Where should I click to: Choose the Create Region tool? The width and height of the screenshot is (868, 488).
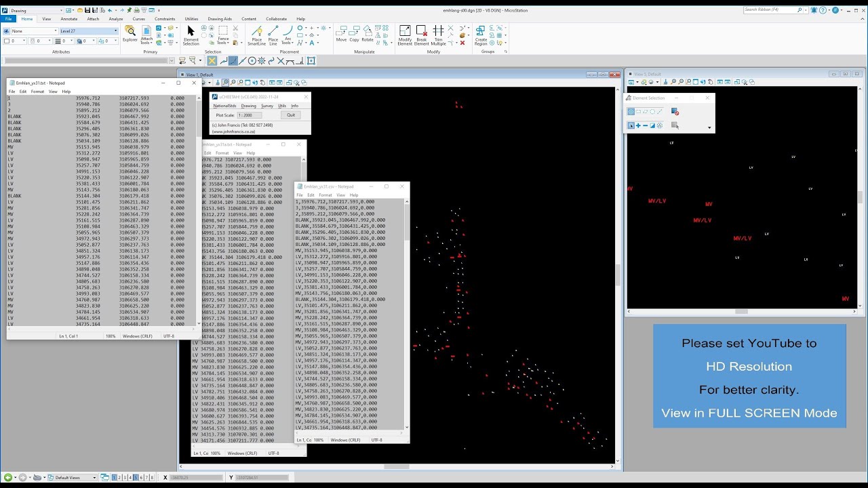[481, 35]
